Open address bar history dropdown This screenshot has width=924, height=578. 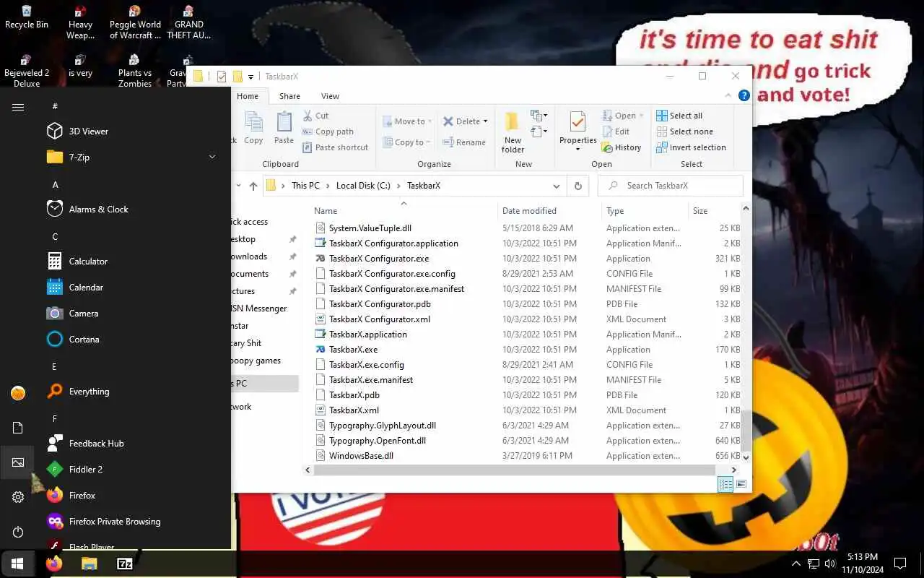click(556, 186)
